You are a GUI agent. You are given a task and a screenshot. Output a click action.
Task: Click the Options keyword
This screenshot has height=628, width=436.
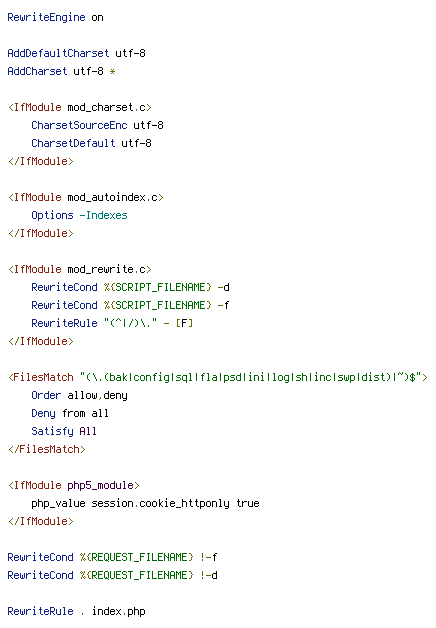[52, 215]
